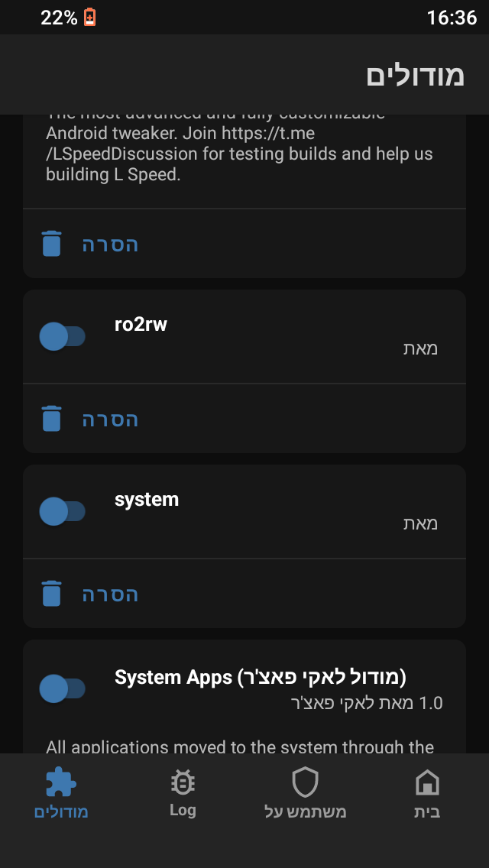Click the trash icon beside the topmost הסרה
This screenshot has width=489, height=868.
[51, 243]
